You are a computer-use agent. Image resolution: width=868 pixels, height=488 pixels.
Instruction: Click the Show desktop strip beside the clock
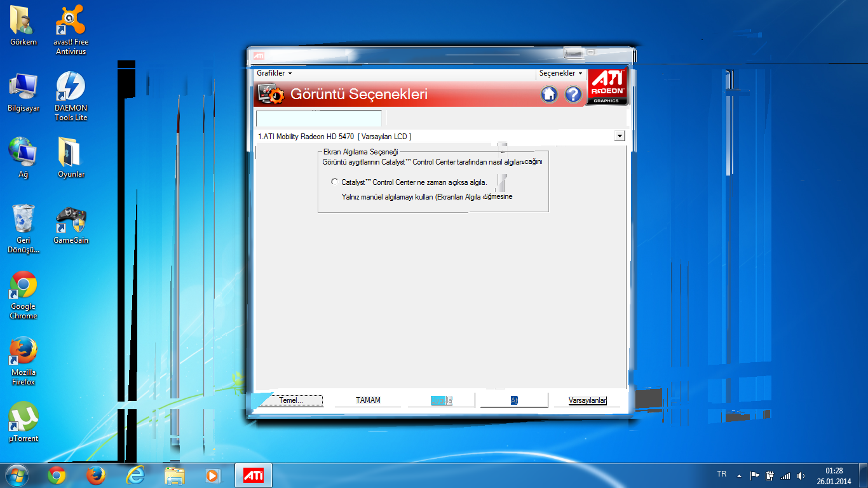click(864, 475)
